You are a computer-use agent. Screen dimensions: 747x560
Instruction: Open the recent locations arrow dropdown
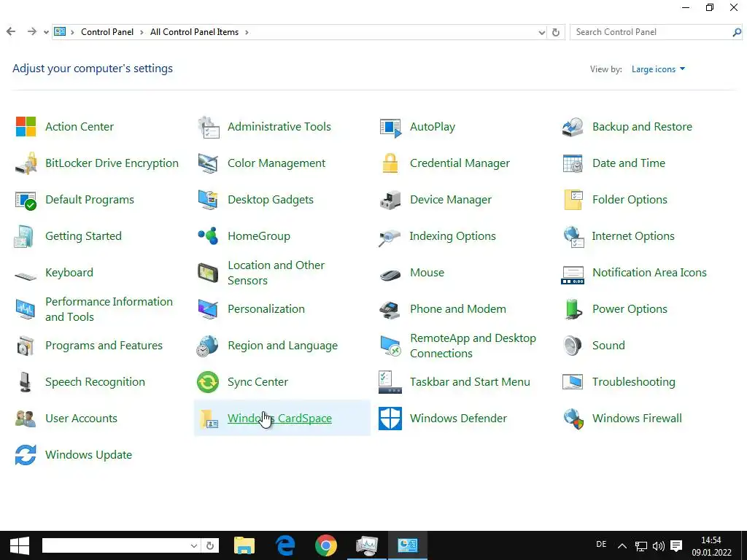tap(46, 32)
